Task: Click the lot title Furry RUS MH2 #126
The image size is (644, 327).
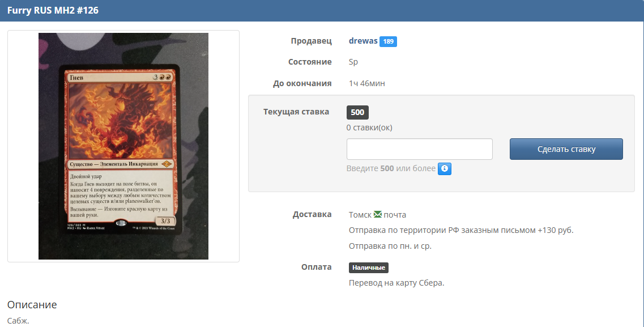Action: point(53,10)
